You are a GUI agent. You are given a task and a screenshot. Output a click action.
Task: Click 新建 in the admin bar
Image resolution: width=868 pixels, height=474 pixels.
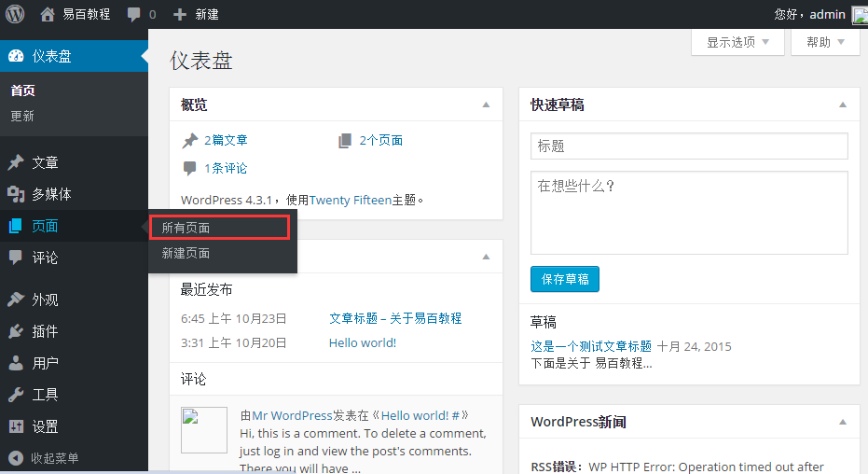(x=207, y=14)
